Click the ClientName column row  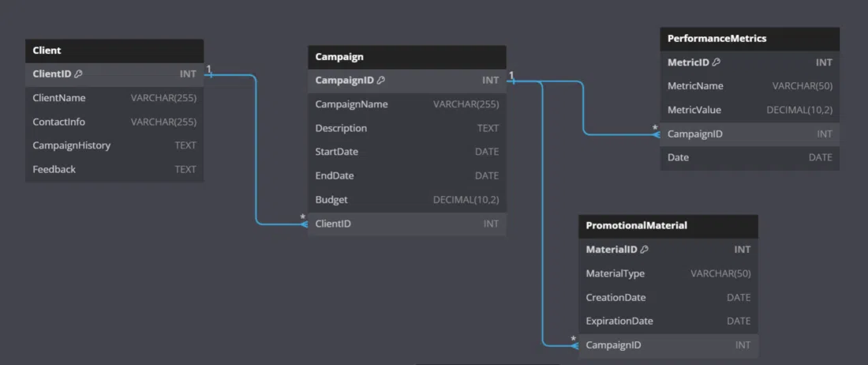click(114, 98)
